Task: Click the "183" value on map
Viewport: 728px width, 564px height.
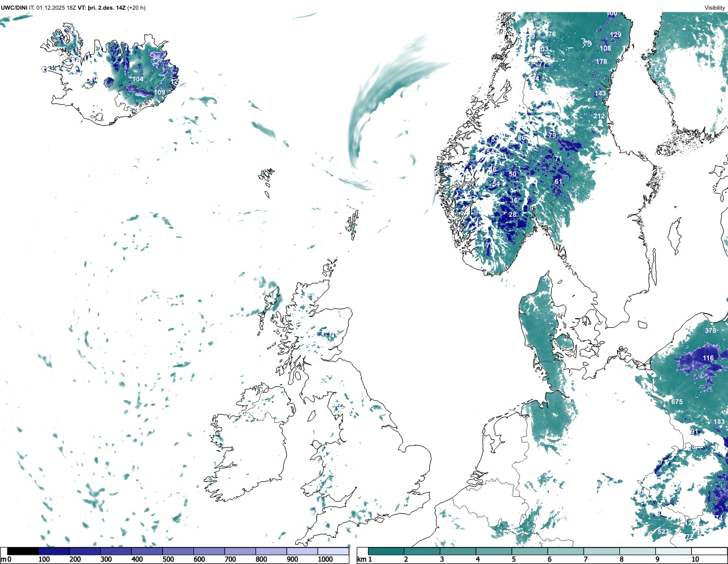Action: [x=719, y=422]
